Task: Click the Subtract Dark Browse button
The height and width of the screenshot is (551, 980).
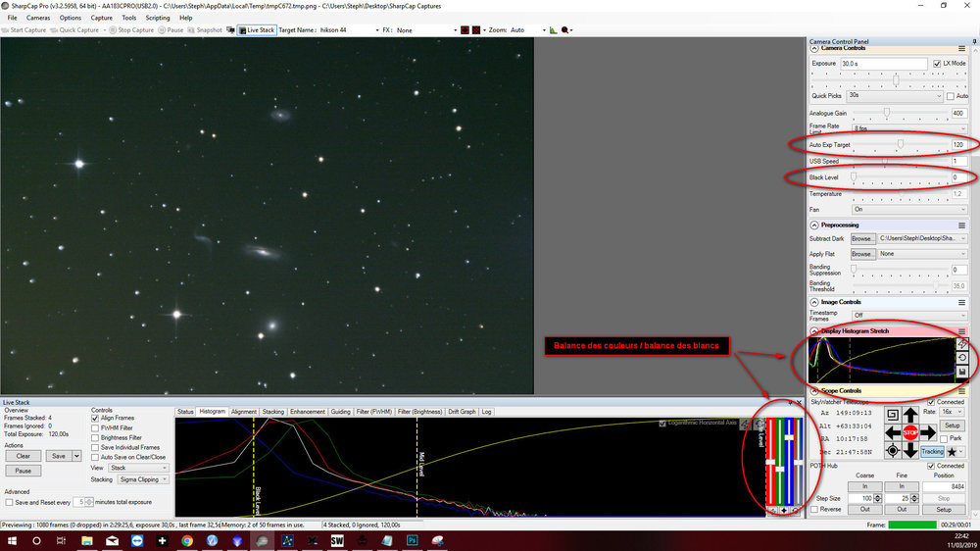Action: (861, 239)
